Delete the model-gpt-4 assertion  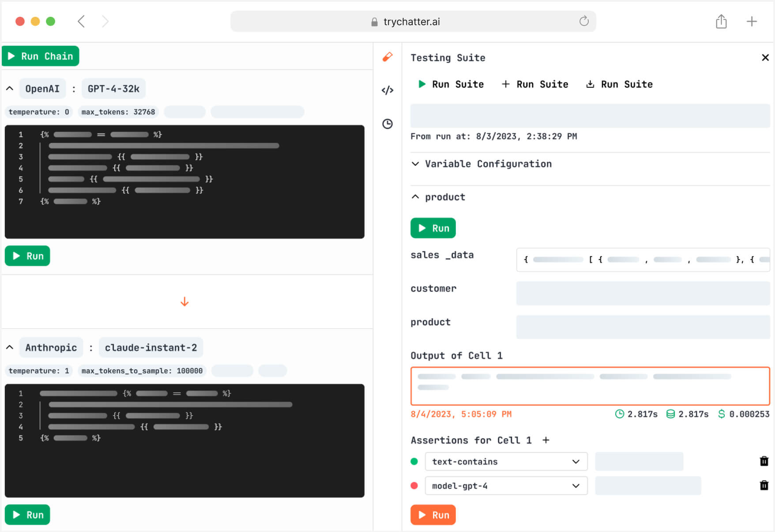(x=764, y=486)
